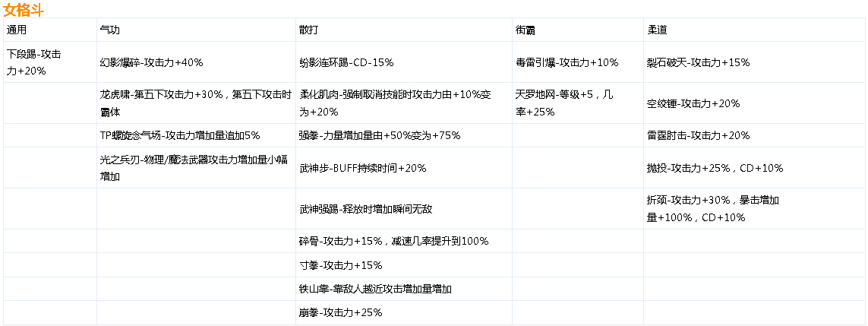This screenshot has width=868, height=326.
Task: Select the 散打 column header
Action: [403, 30]
